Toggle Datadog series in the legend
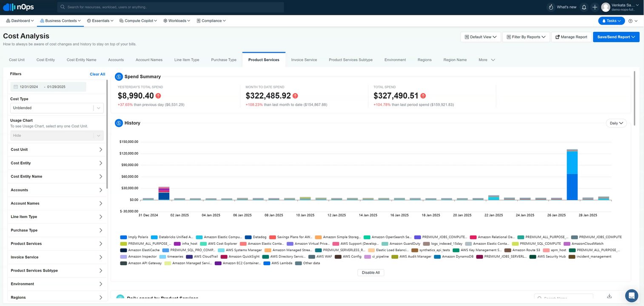 point(256,237)
